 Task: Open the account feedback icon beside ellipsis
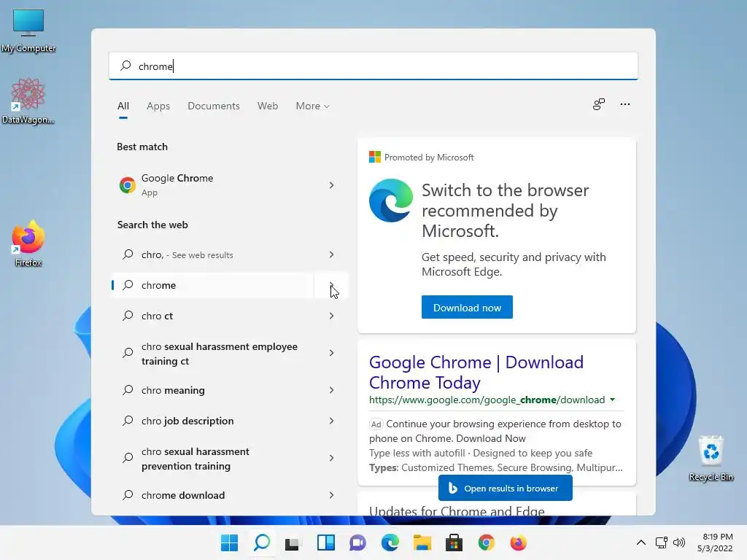click(x=599, y=104)
